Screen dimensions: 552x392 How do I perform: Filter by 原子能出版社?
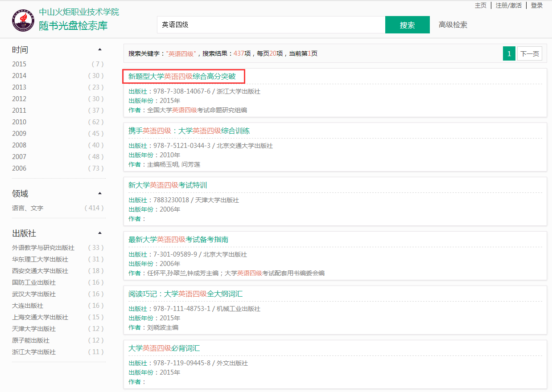[31, 340]
